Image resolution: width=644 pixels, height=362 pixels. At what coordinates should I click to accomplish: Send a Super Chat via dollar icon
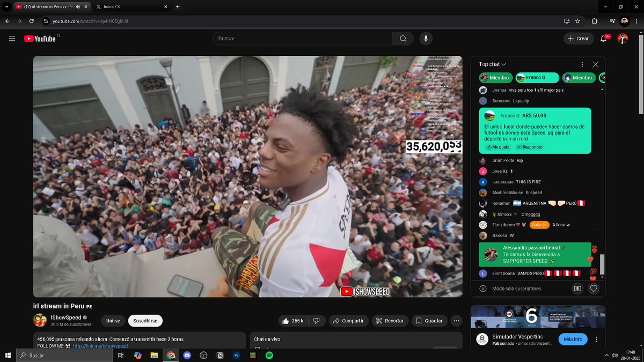click(x=577, y=289)
